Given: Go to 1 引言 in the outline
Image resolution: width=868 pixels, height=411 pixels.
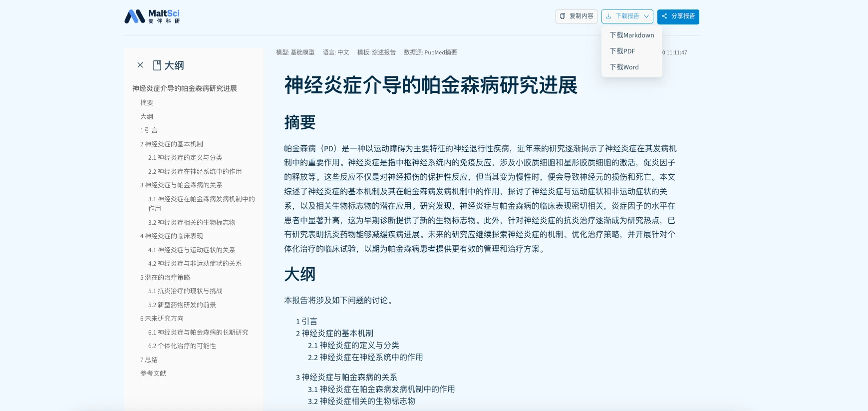Looking at the screenshot, I should 149,130.
